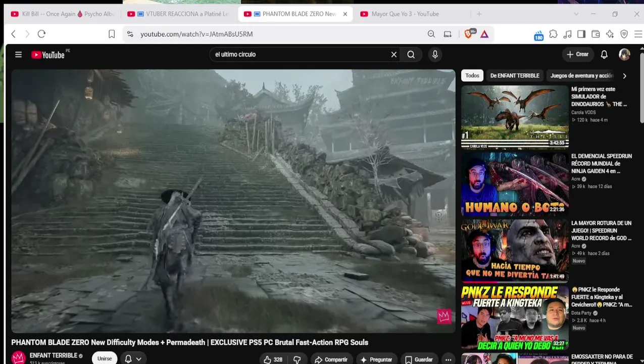Open the dinosaur simulator video thumbnail

(515, 116)
